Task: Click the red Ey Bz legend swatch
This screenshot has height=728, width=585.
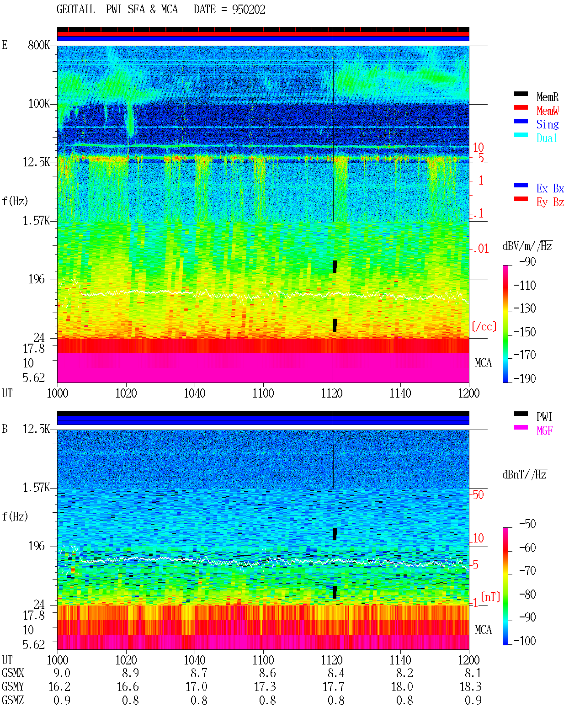Action: (x=521, y=199)
